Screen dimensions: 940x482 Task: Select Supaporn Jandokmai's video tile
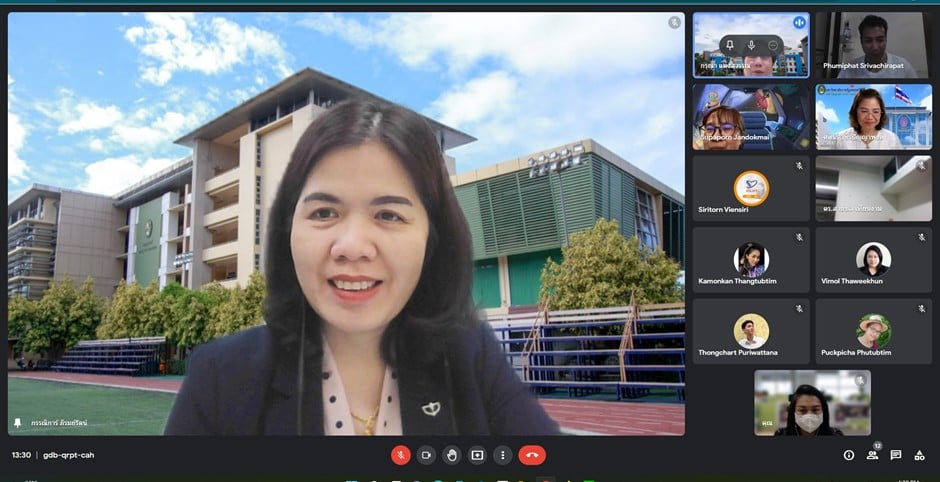tap(751, 116)
